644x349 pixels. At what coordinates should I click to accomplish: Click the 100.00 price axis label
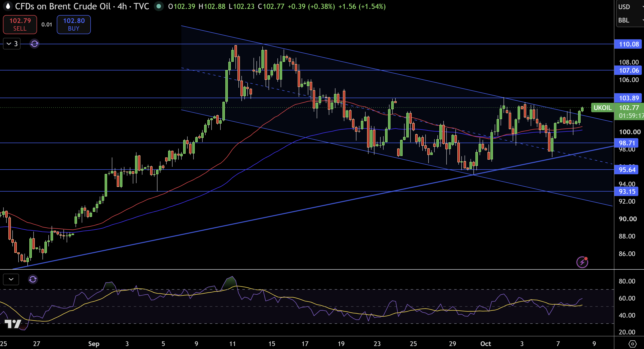[629, 132]
